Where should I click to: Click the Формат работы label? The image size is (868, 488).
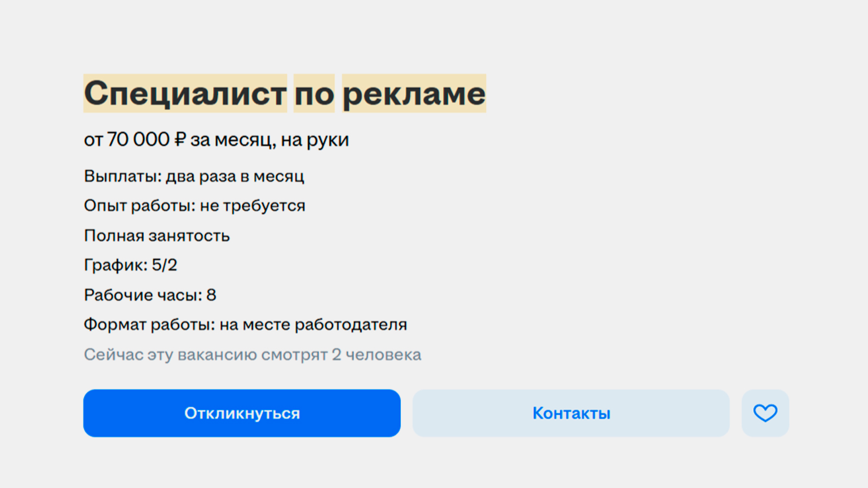pyautogui.click(x=149, y=325)
